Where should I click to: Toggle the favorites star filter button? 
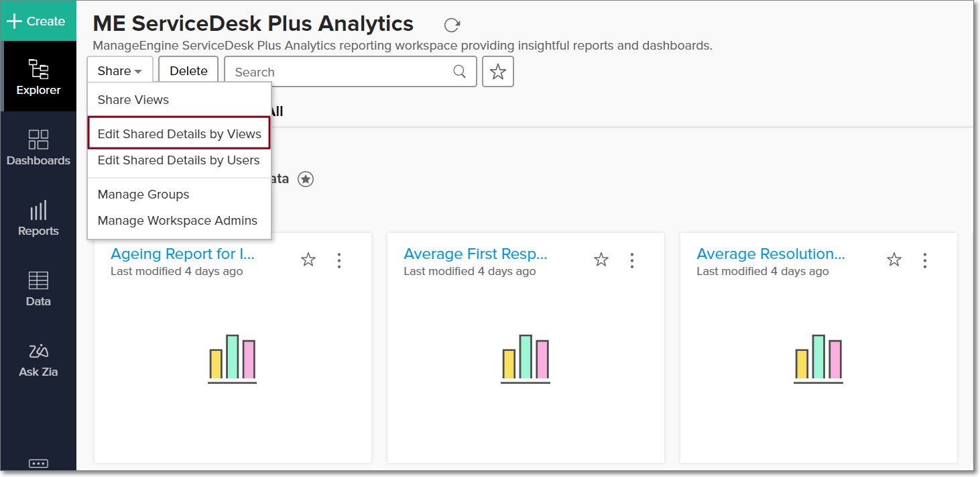[x=497, y=72]
